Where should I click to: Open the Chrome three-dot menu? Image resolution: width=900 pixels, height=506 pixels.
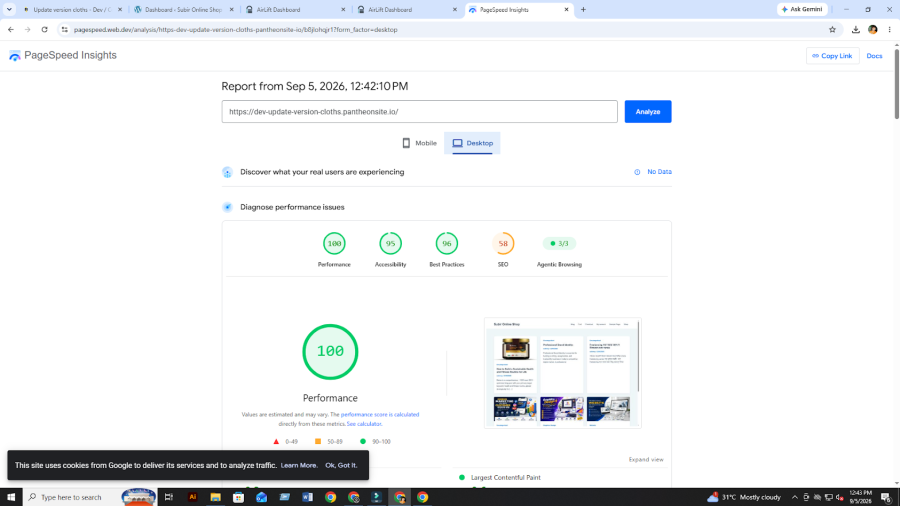pyautogui.click(x=889, y=30)
